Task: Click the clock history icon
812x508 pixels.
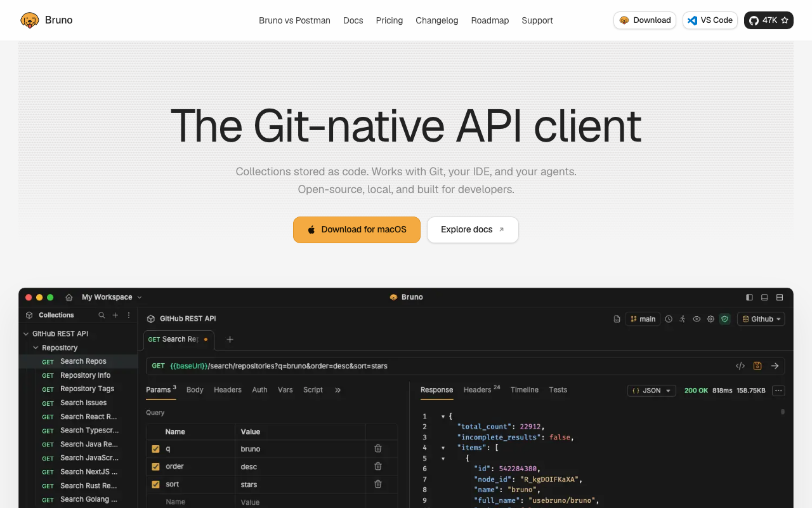Action: 669,319
